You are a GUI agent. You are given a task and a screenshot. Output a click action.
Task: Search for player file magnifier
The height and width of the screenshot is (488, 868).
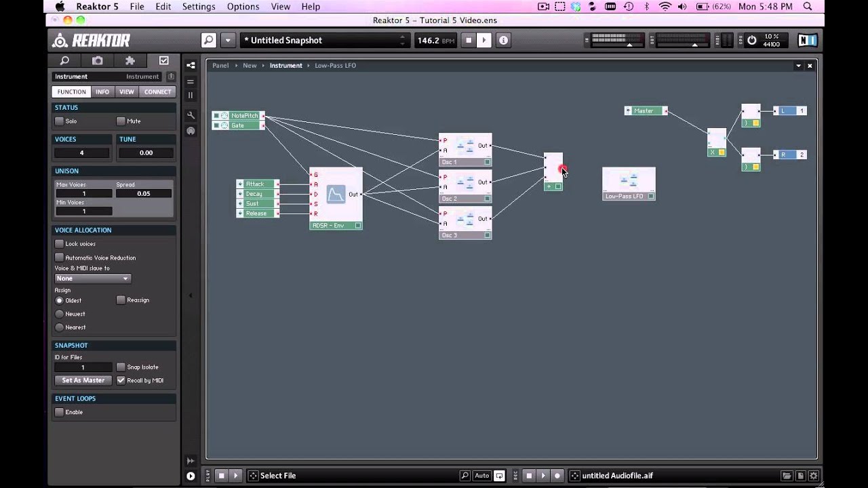point(465,476)
